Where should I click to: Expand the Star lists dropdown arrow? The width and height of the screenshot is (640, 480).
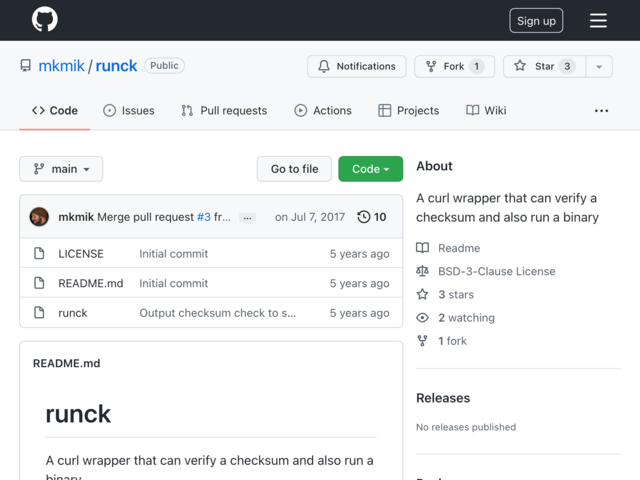click(x=599, y=66)
